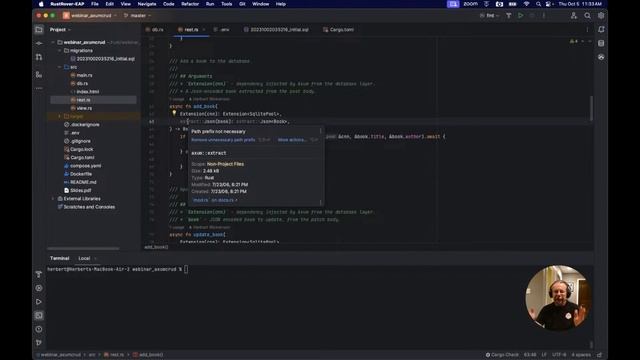Toggle read-only lock in status bar

[x=599, y=355]
